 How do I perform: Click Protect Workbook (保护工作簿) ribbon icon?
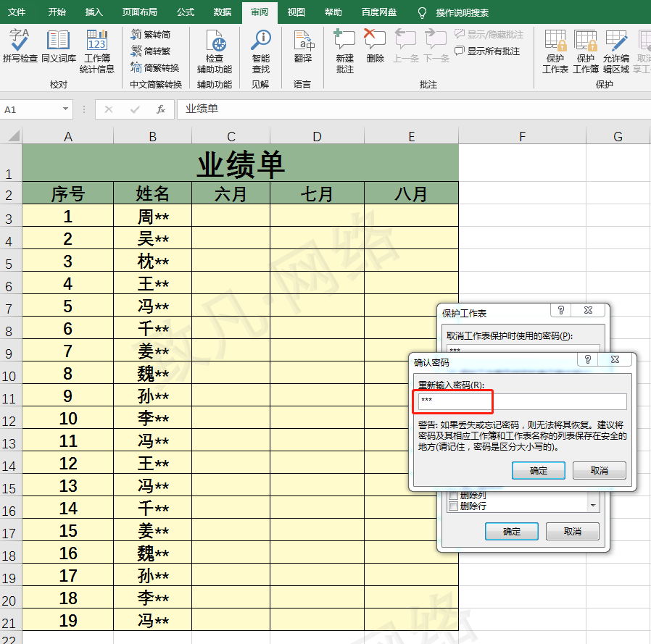click(x=586, y=51)
